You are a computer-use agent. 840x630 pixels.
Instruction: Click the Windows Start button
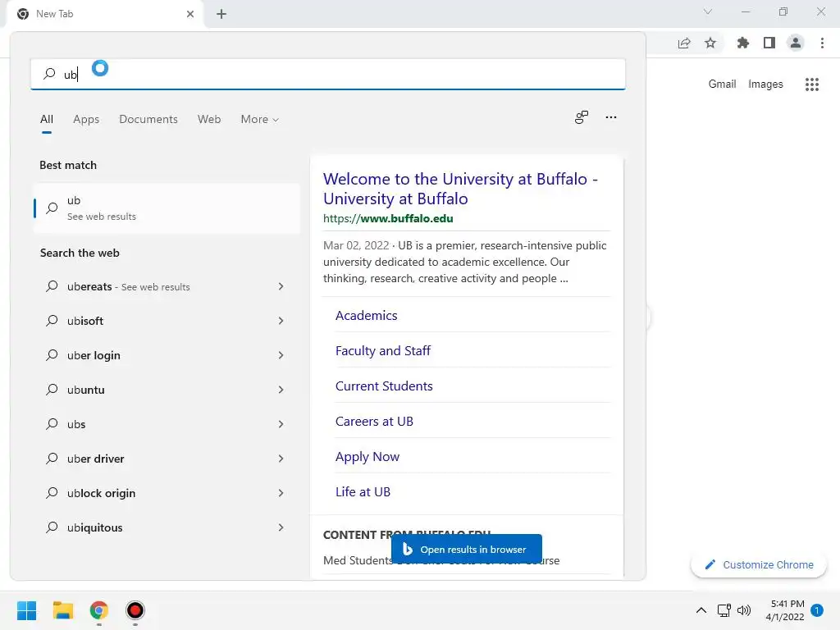(x=27, y=610)
